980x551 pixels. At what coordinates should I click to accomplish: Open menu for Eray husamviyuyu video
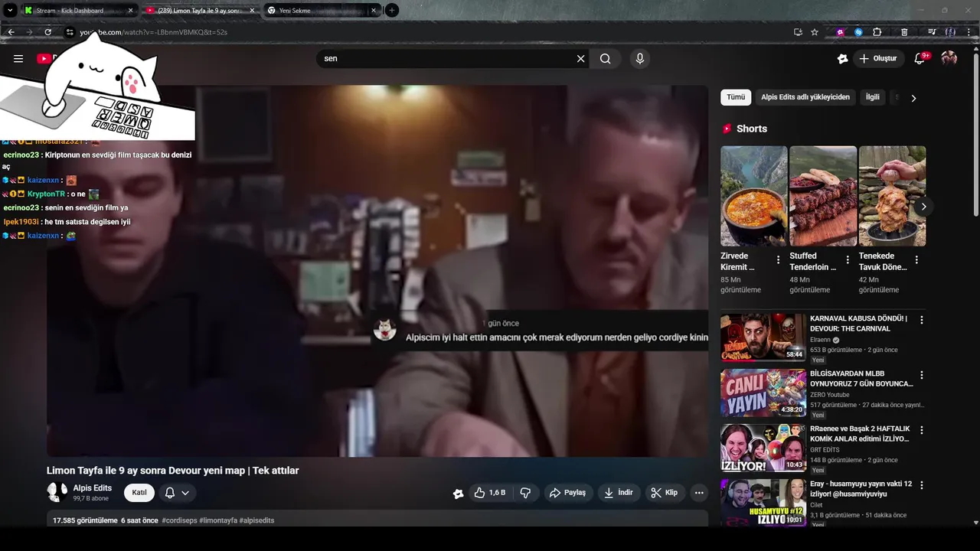pos(922,485)
